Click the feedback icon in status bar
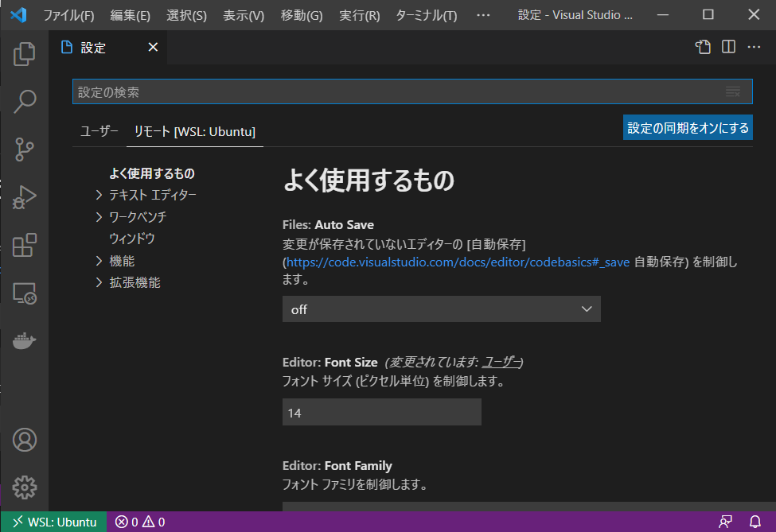 pyautogui.click(x=726, y=522)
